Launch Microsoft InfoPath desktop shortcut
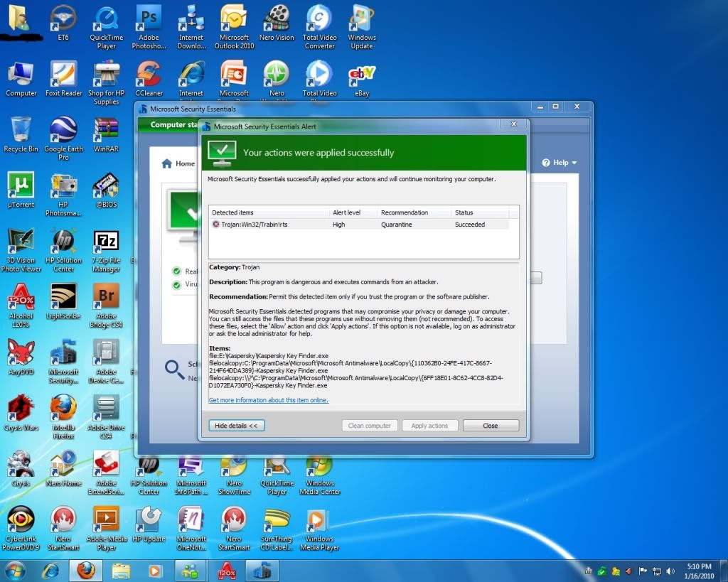 (x=191, y=474)
